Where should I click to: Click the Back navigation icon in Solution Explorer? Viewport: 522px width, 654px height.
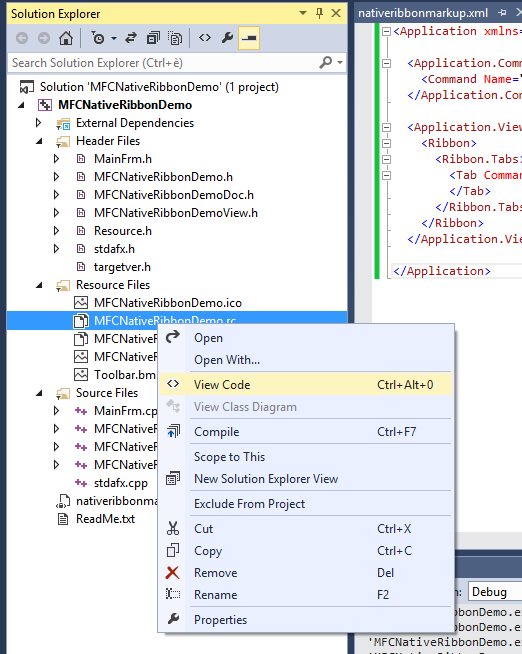22,38
